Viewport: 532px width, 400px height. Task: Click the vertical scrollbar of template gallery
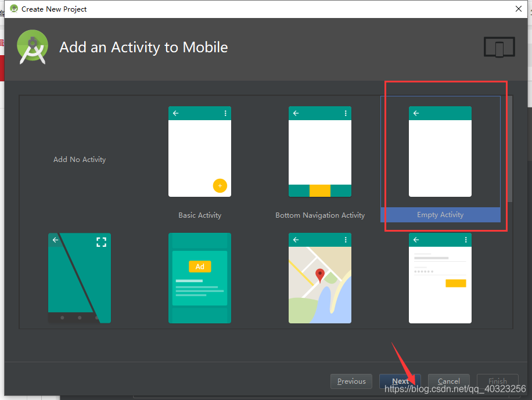509,149
